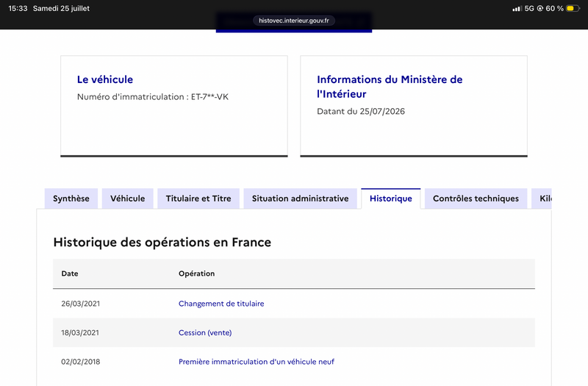The image size is (588, 386).
Task: Tap the histovec.interieur.gouv.fr address bar
Action: [x=294, y=21]
